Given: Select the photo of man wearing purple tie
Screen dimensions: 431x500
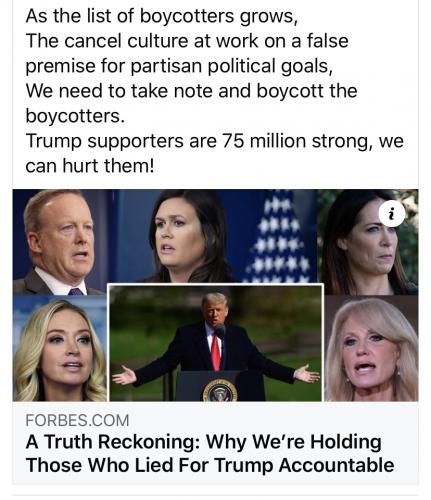Looking at the screenshot, I should [x=60, y=242].
